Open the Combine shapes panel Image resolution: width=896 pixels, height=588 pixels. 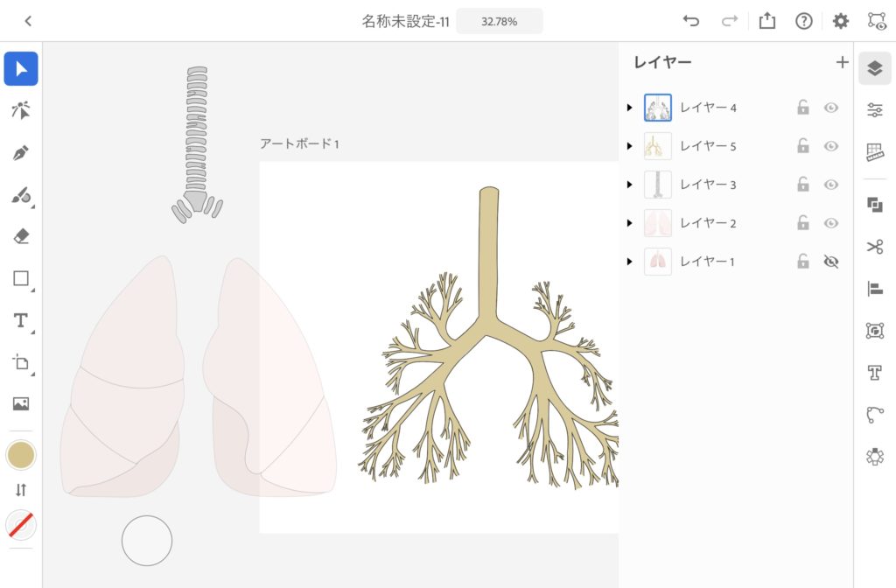pyautogui.click(x=875, y=205)
